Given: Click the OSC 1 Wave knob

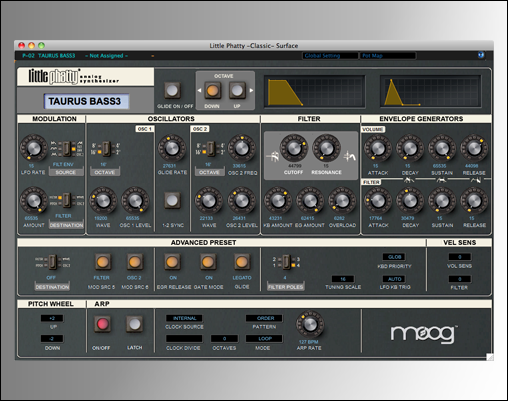Looking at the screenshot, I should (103, 200).
